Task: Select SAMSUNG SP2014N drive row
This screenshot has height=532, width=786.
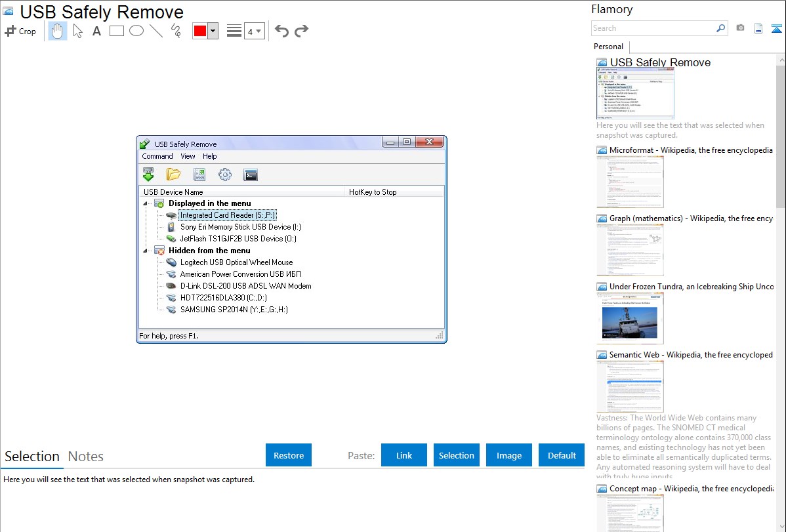Action: (x=234, y=310)
